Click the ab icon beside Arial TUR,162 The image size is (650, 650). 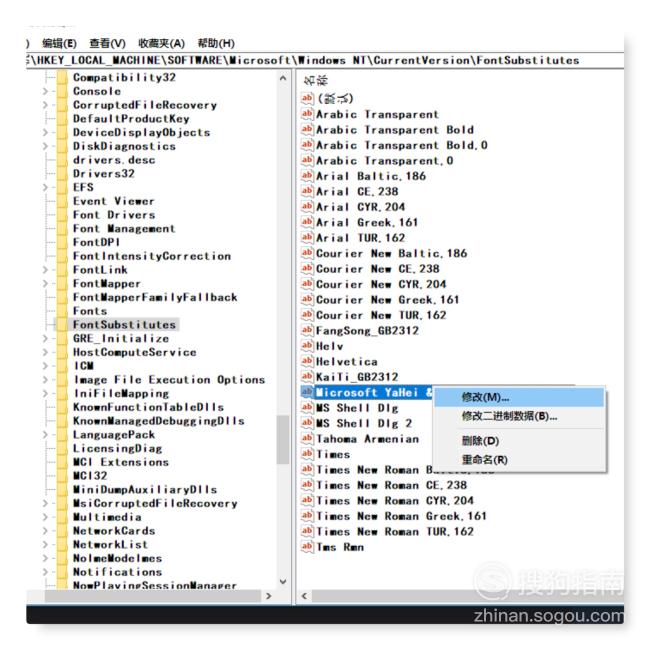307,238
